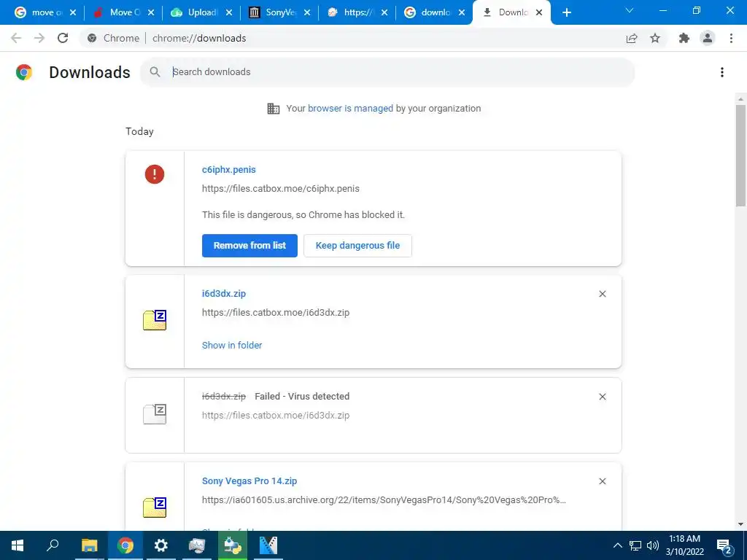Remove the Failed - Virus detected entry
The image size is (747, 560).
pyautogui.click(x=602, y=397)
